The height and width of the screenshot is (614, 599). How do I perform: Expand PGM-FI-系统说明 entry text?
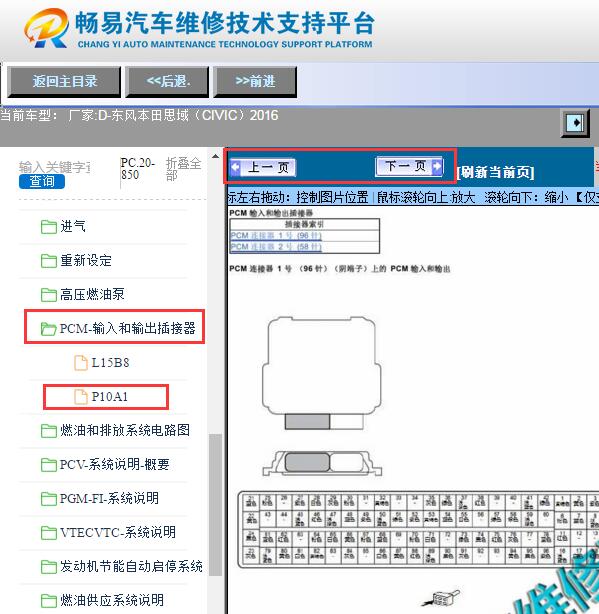point(109,498)
